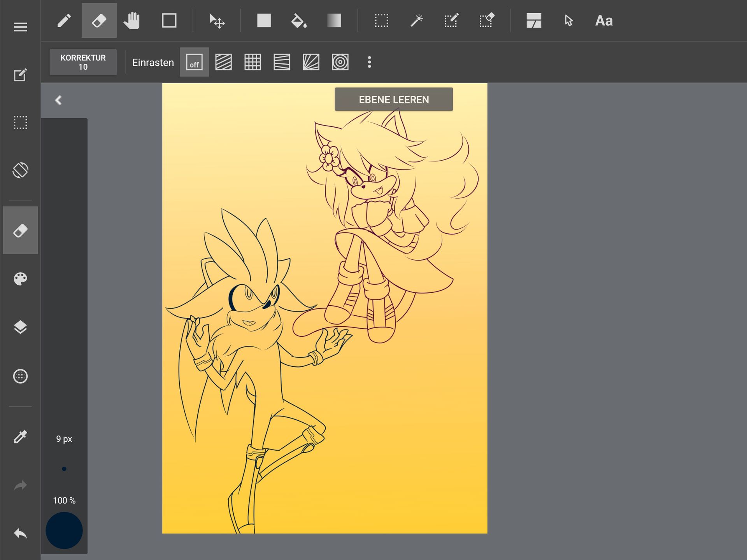Click the KORREKTUR 10 button
The height and width of the screenshot is (560, 747).
[83, 62]
